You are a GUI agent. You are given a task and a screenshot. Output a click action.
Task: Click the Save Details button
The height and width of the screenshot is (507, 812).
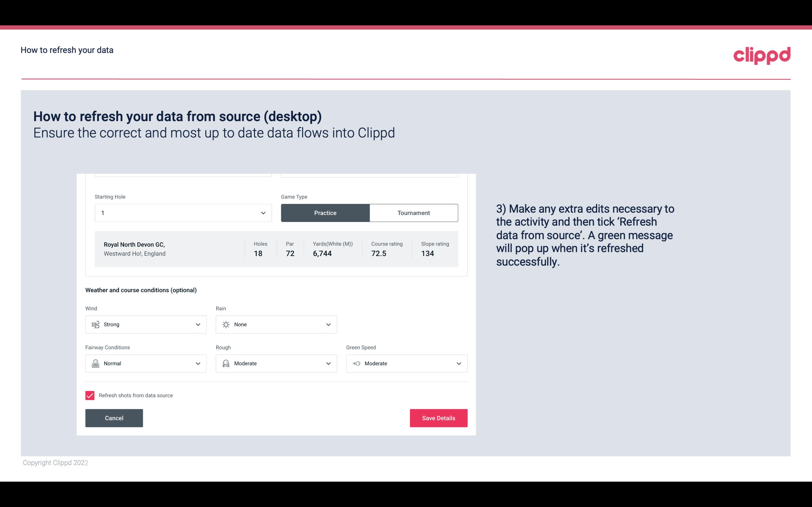pyautogui.click(x=438, y=418)
